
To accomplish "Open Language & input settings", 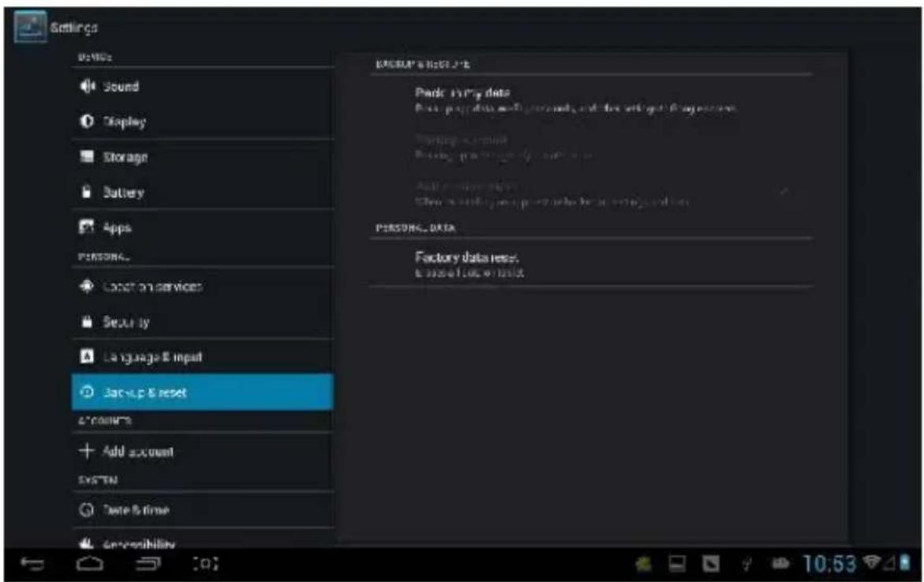I will pos(202,357).
